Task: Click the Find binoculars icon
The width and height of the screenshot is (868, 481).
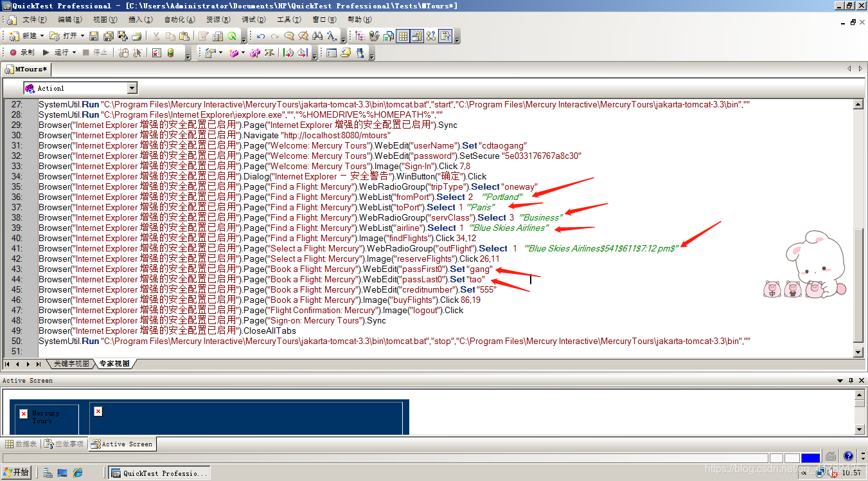Action: (x=318, y=36)
